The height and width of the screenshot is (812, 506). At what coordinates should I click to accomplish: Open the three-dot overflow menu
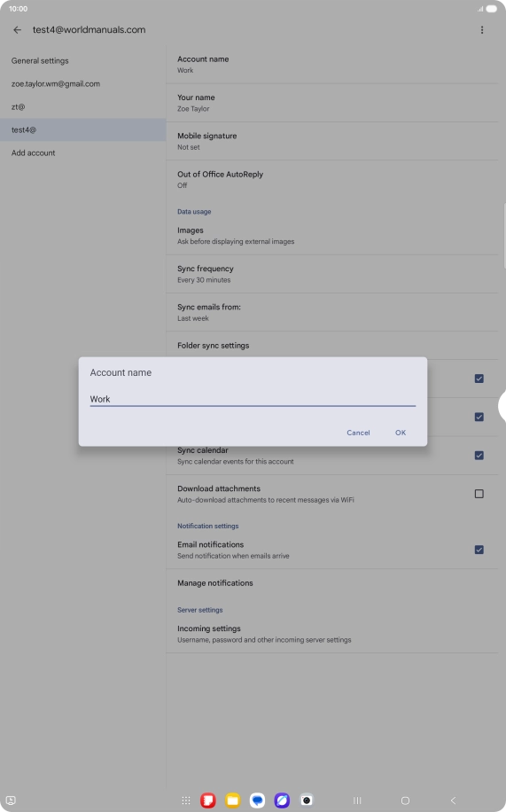[x=482, y=30]
